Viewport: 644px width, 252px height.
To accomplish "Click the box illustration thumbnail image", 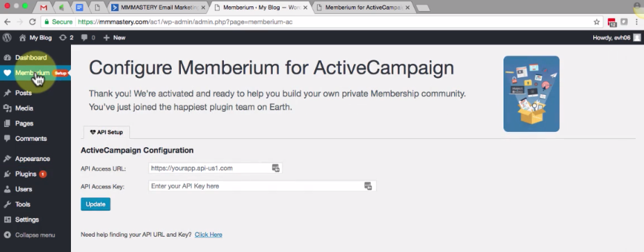I will click(531, 94).
